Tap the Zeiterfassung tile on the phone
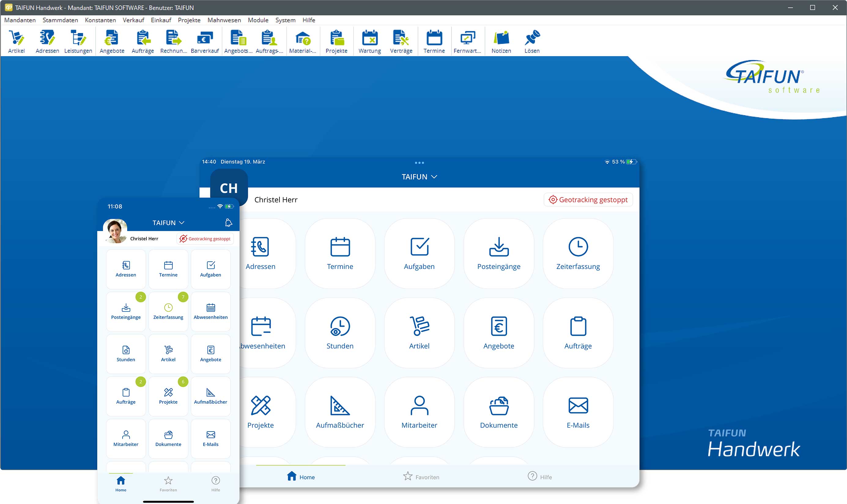847x504 pixels. [168, 311]
